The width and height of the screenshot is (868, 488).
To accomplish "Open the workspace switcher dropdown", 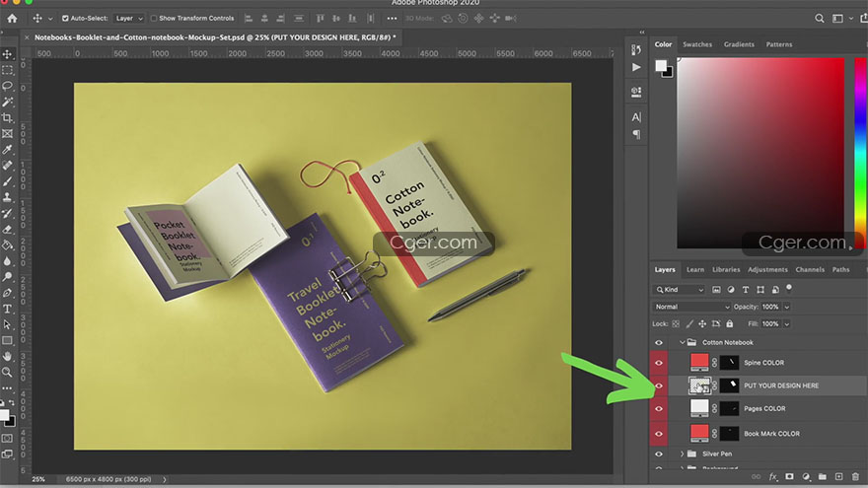I will (841, 19).
